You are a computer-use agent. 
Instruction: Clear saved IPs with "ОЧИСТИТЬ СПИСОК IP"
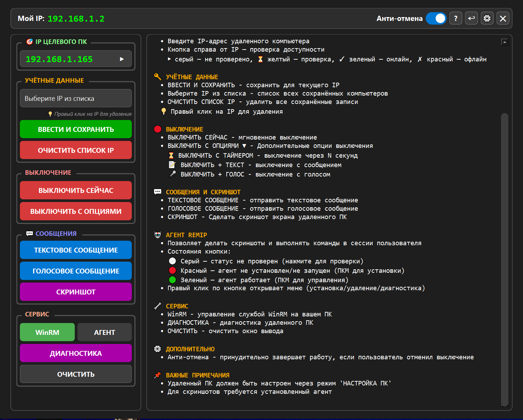(76, 150)
